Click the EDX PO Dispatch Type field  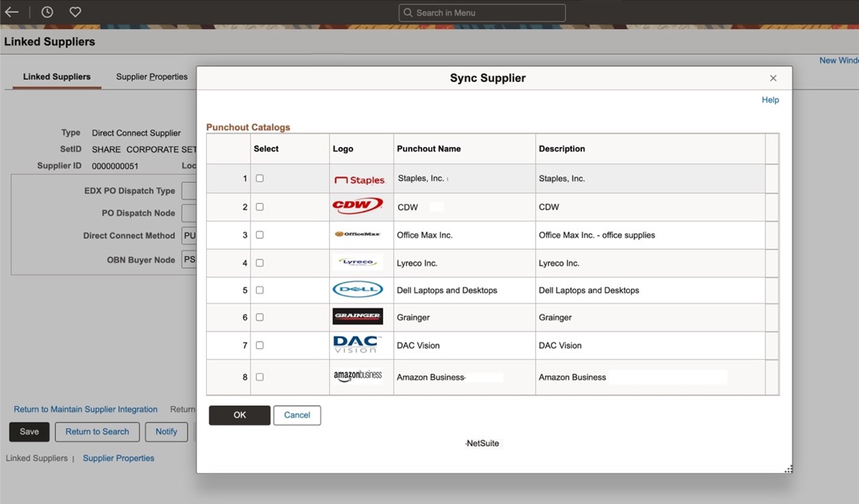[189, 191]
